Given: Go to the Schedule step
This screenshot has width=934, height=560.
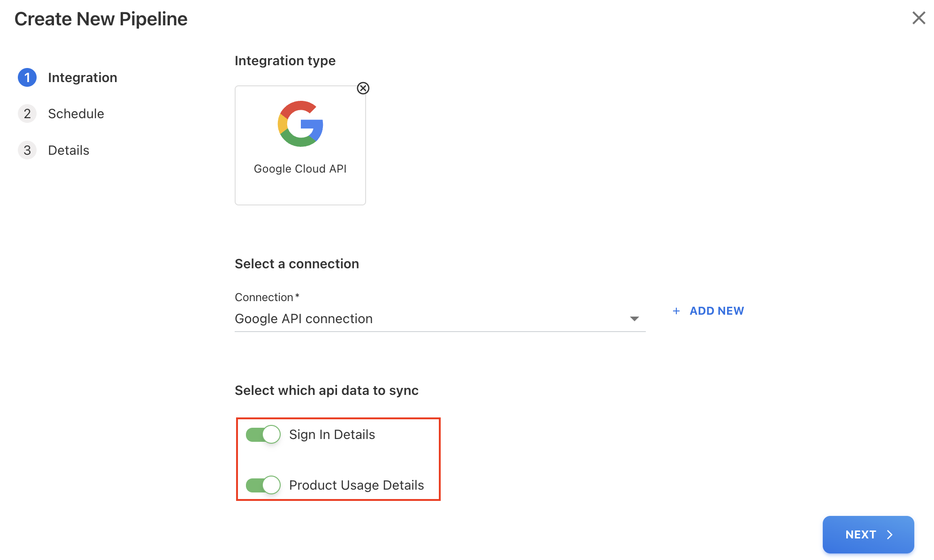Looking at the screenshot, I should pos(76,114).
